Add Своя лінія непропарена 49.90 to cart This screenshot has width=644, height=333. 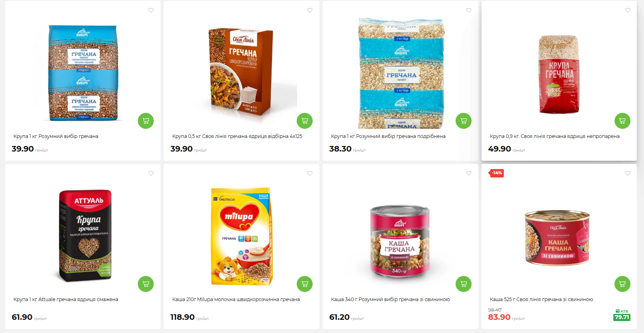(x=622, y=121)
